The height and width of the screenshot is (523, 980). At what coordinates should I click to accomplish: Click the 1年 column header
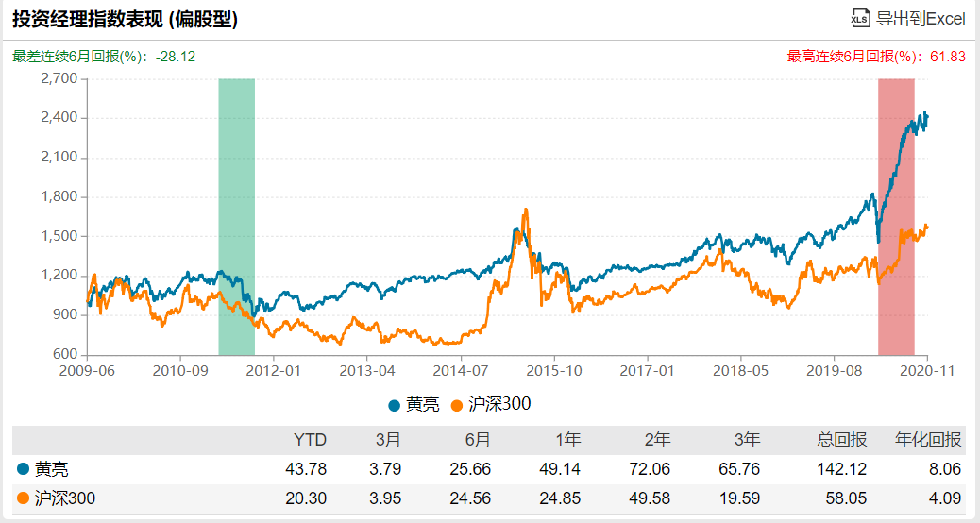coord(567,440)
